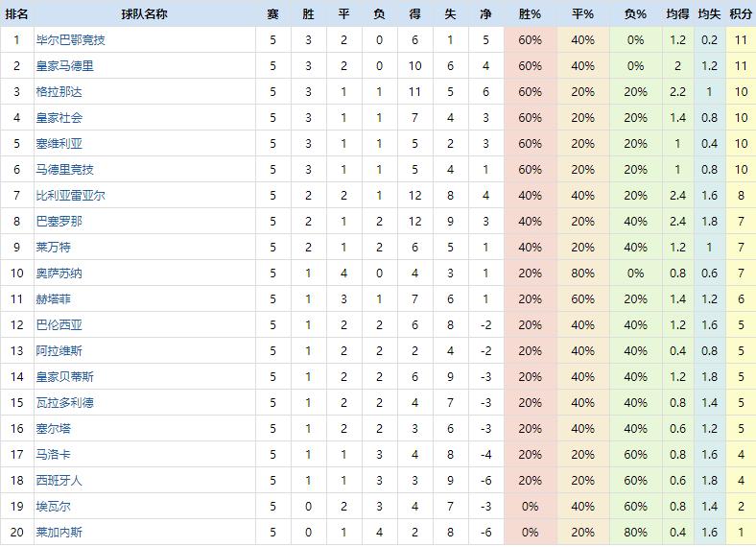Open the 巴塞罗那 team link
Image resolution: width=756 pixels, height=547 pixels.
pos(59,222)
